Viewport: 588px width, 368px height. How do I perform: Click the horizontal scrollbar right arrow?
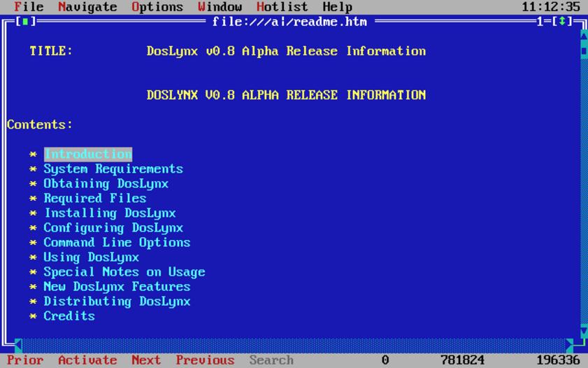[569, 346]
